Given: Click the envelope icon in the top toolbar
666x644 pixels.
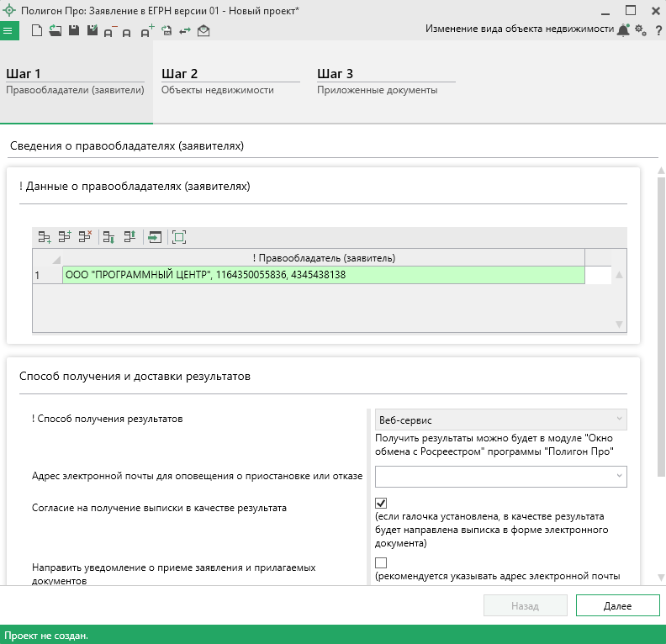Looking at the screenshot, I should point(203,31).
